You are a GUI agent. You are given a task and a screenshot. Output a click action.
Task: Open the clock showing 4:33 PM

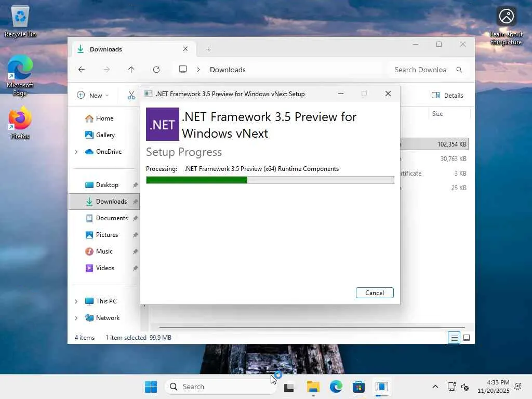pyautogui.click(x=494, y=387)
